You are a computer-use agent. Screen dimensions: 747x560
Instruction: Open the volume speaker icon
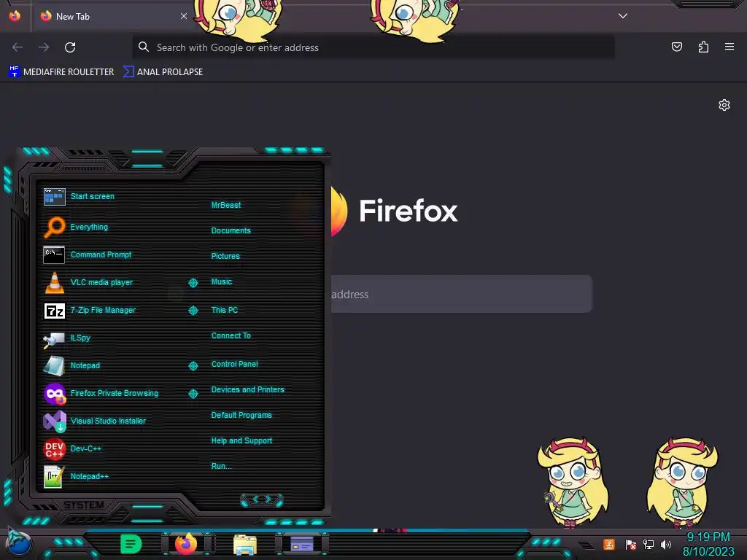tap(666, 544)
